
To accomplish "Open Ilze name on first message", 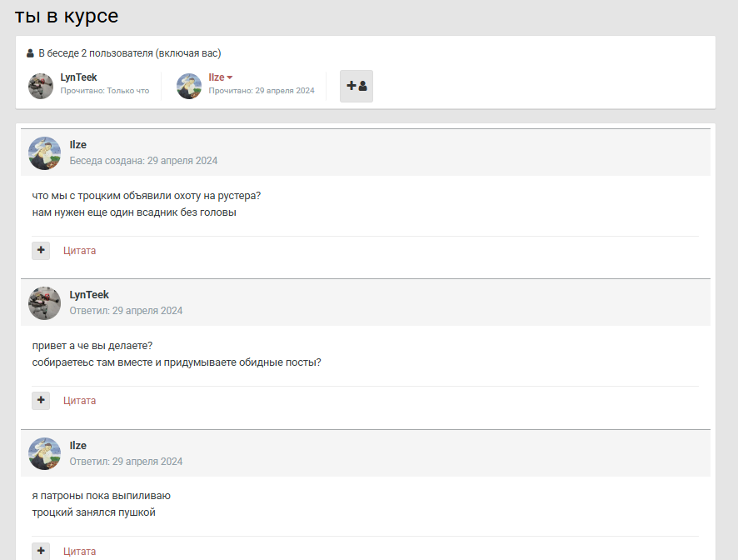I will click(78, 145).
